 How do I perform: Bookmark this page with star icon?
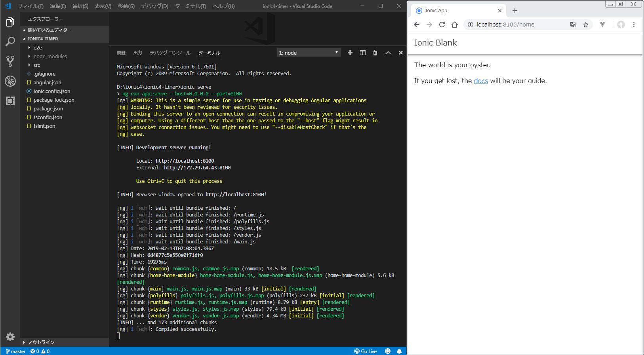tap(585, 25)
